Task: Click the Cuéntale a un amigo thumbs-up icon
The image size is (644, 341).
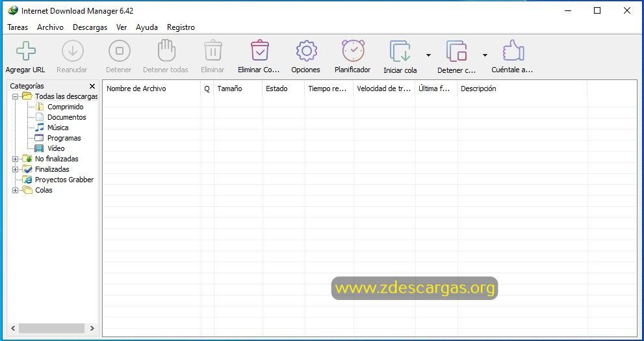Action: 513,51
